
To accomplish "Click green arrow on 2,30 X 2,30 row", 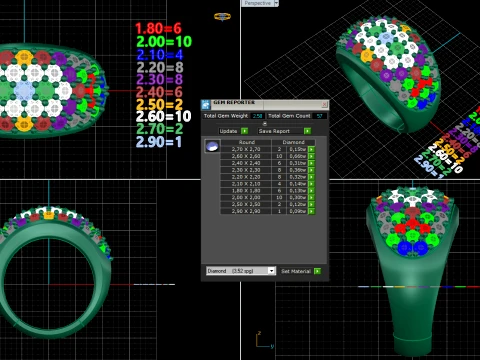I will pos(311,170).
